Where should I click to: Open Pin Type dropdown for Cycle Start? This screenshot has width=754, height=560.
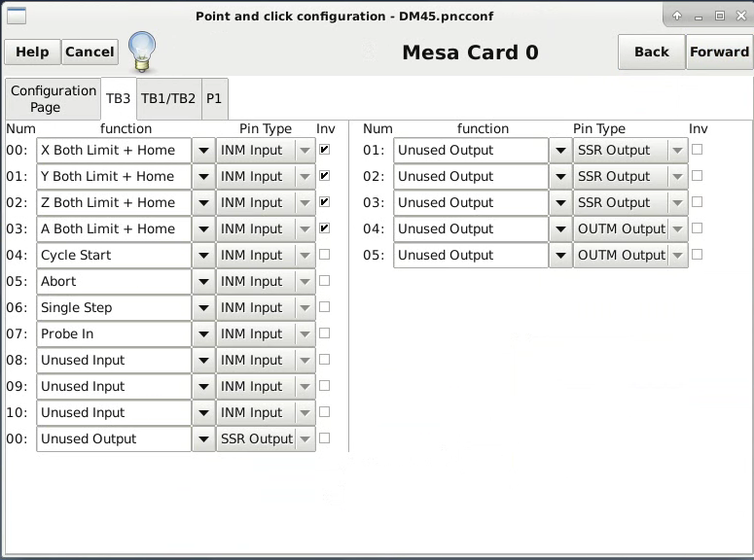pyautogui.click(x=266, y=256)
